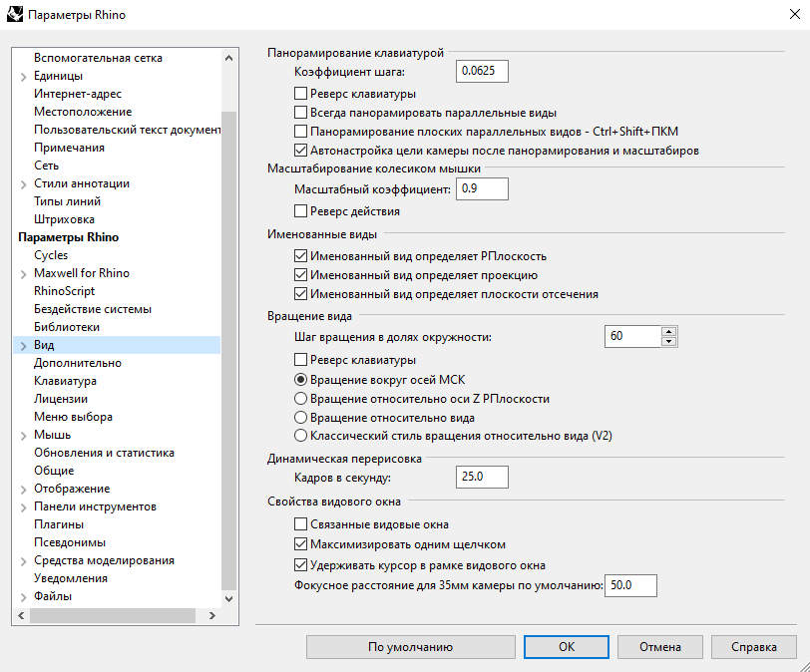Enable Реверс действия checkbox

click(x=300, y=210)
